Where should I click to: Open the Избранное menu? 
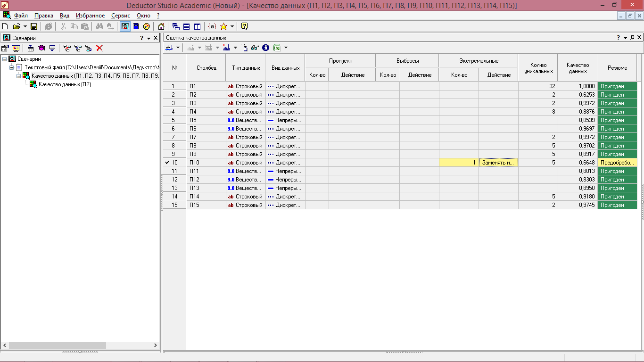click(x=90, y=16)
